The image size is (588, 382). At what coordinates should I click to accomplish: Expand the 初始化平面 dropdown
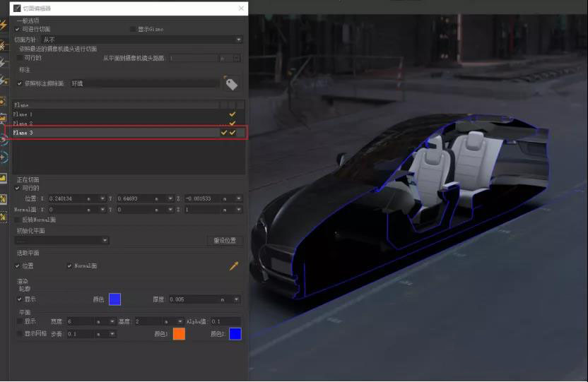click(61, 240)
